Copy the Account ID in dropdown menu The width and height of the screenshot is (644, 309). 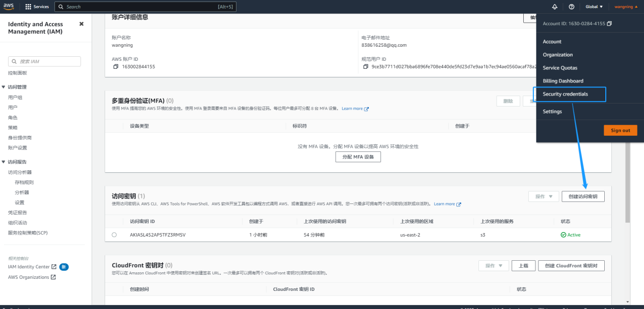pos(609,24)
